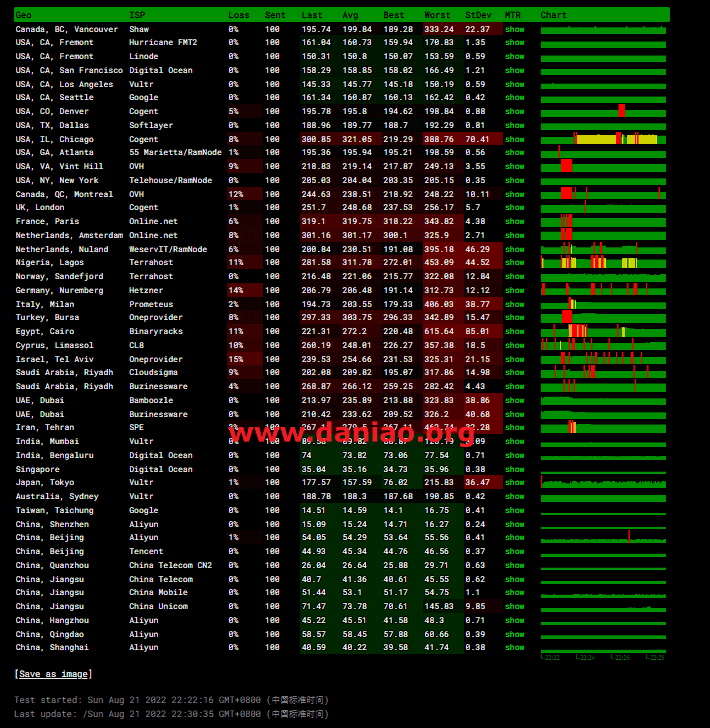
Task: Click the ISP column header
Action: tap(137, 15)
